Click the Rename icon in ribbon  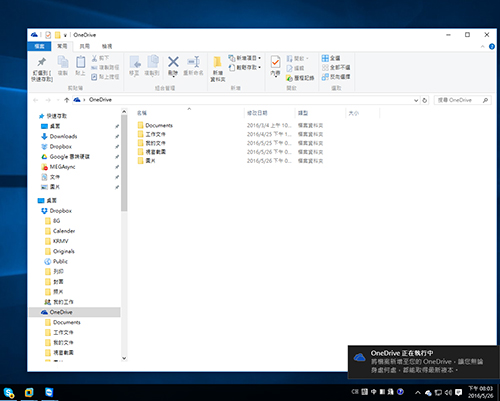(x=193, y=62)
